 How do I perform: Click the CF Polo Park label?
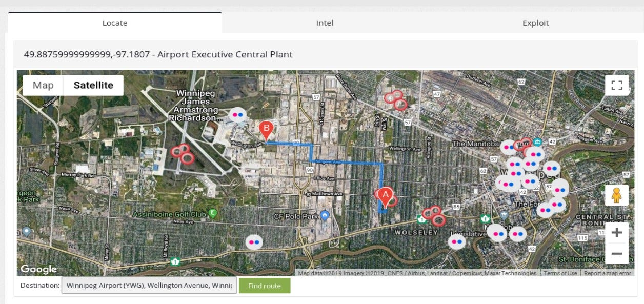pos(296,216)
